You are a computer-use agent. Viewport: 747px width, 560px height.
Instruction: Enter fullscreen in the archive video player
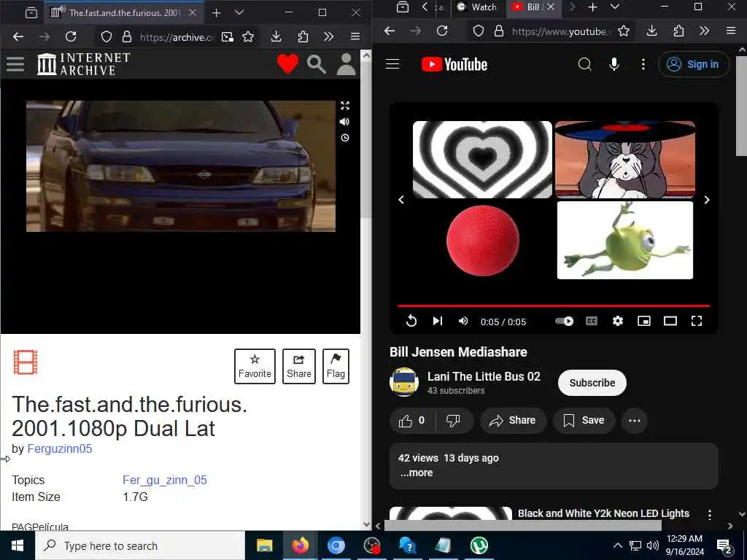click(x=345, y=106)
